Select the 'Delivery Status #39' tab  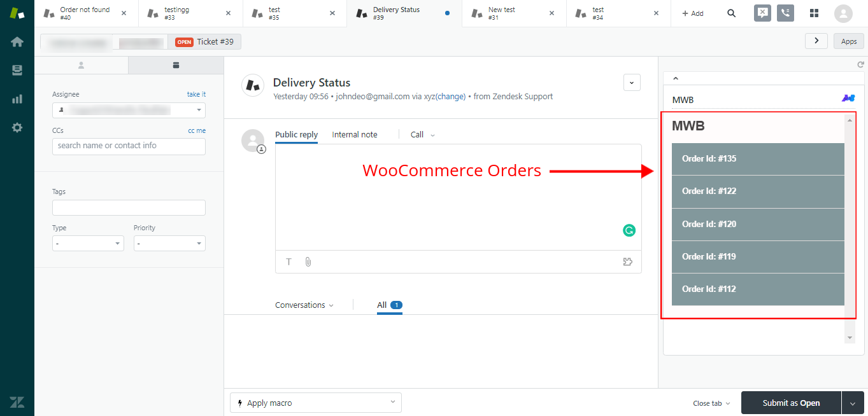[x=404, y=13]
